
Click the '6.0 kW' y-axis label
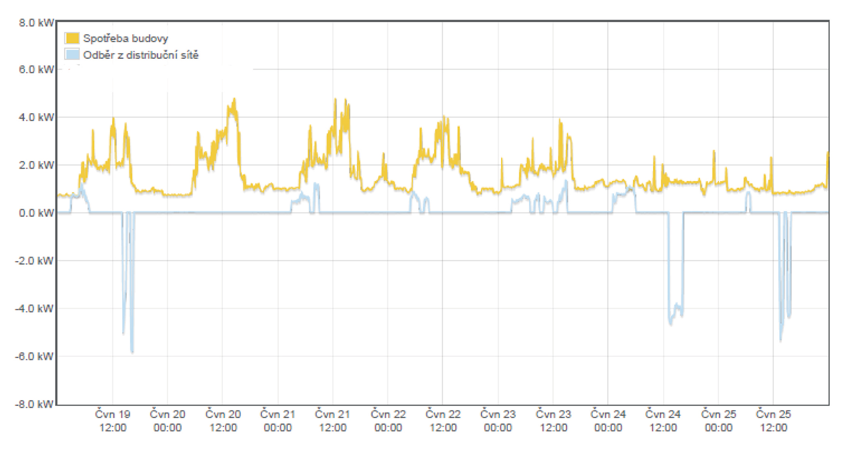click(x=37, y=70)
